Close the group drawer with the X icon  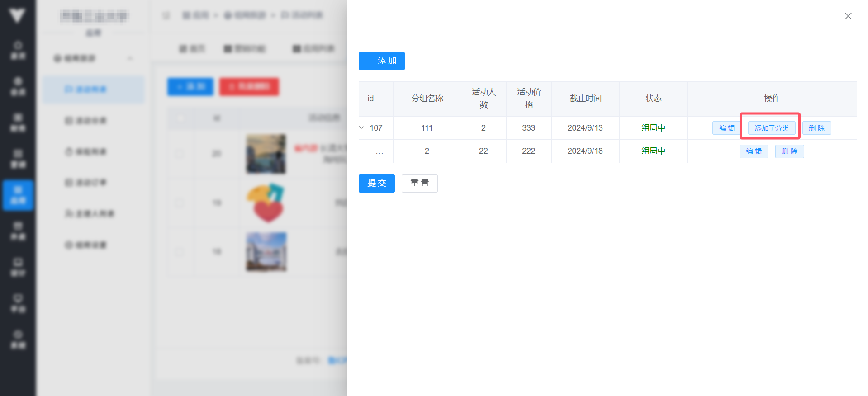pyautogui.click(x=848, y=16)
